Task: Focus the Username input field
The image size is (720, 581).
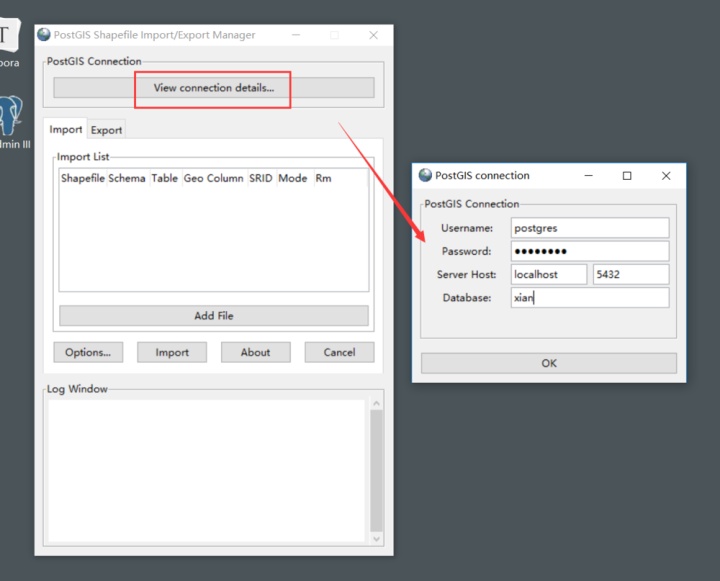Action: (x=590, y=228)
